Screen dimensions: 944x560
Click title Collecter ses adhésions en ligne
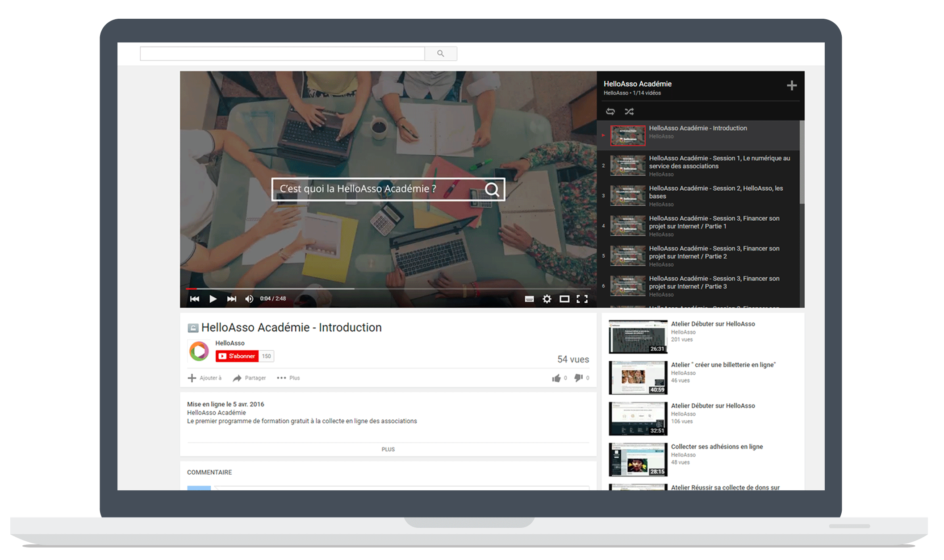(717, 446)
